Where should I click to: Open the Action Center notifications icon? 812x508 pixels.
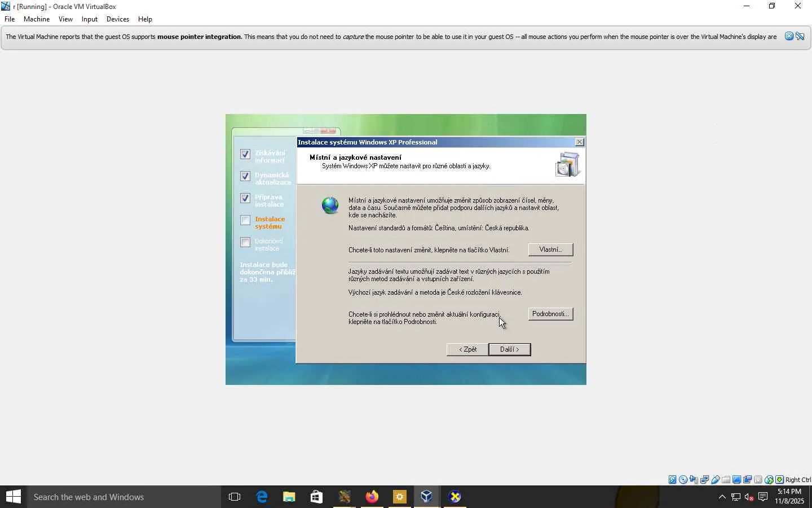[x=763, y=497]
